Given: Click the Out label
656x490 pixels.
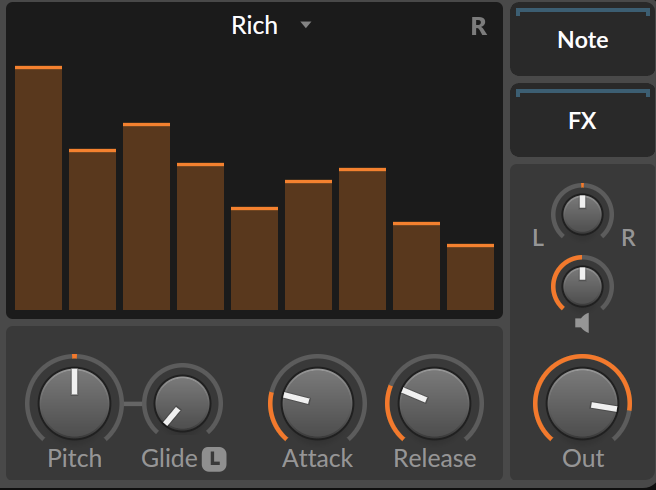Looking at the screenshot, I should [583, 459].
